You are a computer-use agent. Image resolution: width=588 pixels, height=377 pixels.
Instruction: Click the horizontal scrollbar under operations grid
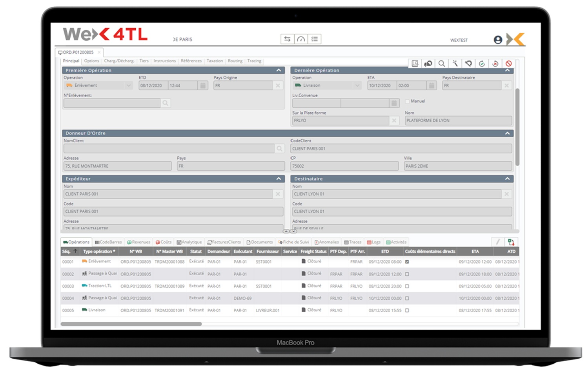tap(131, 324)
